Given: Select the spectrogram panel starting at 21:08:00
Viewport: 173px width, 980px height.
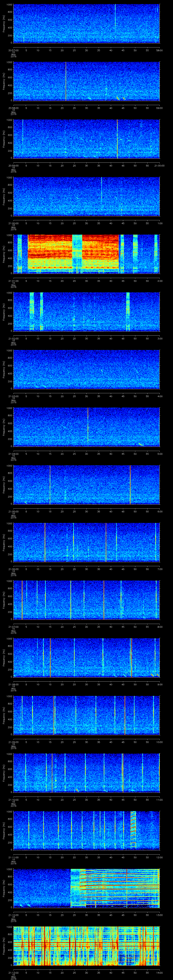Looking at the screenshot, I should (x=86, y=658).
